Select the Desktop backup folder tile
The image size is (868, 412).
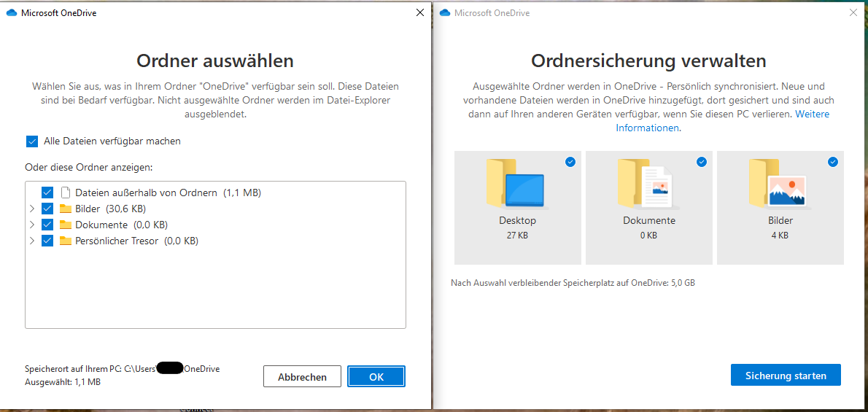(x=518, y=208)
